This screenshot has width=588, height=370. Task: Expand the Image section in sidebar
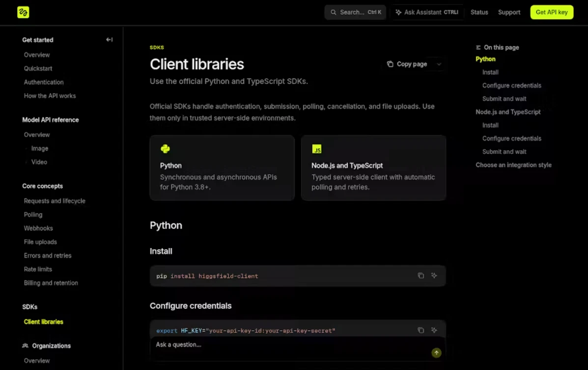click(x=40, y=148)
